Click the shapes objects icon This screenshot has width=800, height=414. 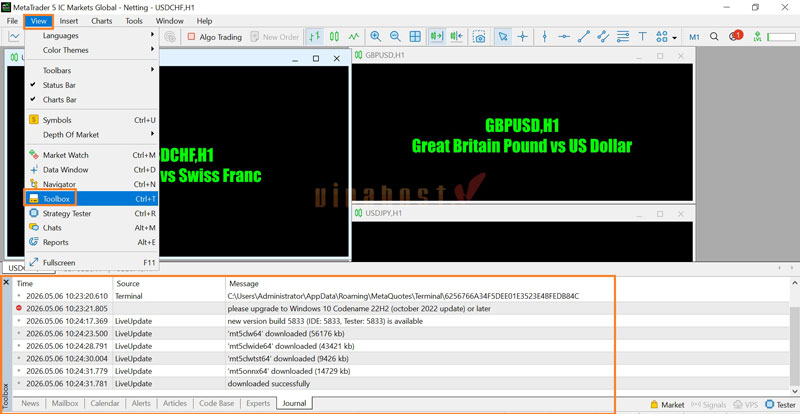pos(662,36)
